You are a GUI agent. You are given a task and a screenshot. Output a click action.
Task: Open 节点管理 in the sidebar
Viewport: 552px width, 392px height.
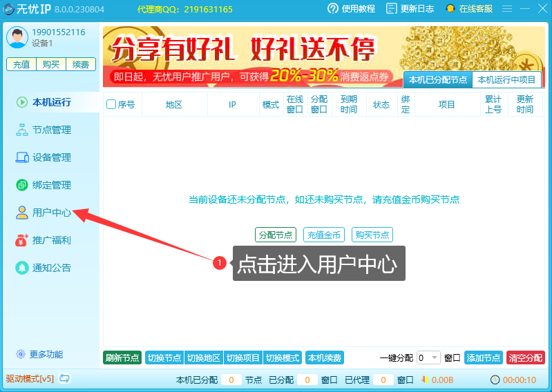pyautogui.click(x=51, y=130)
